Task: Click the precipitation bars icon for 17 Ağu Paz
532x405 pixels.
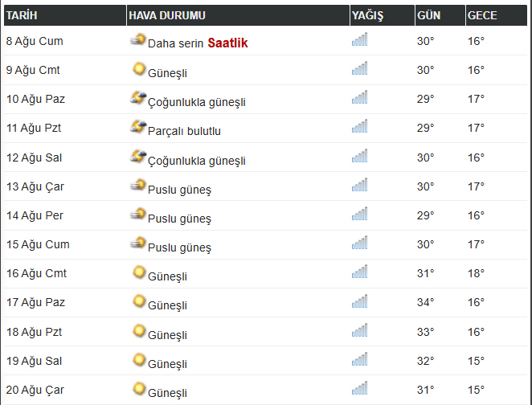Action: point(360,301)
